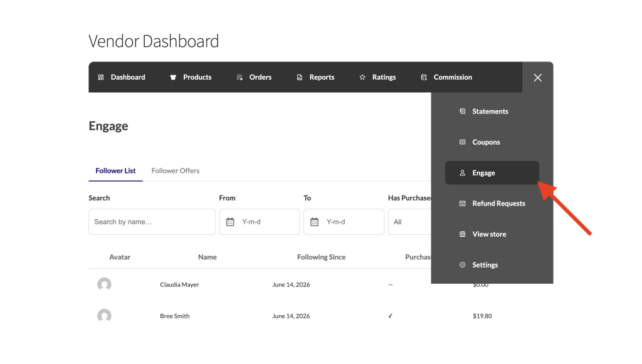Select Engage in the dropdown menu
The image size is (642, 364).
coord(492,172)
